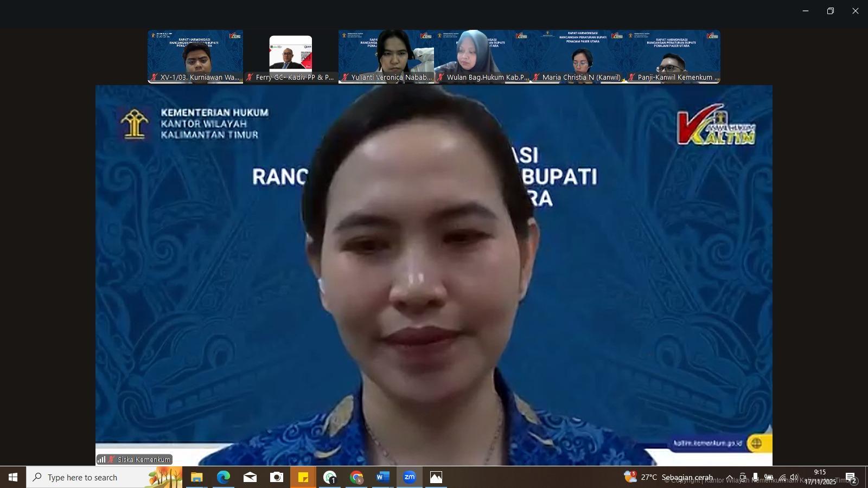Open Google Chrome in taskbar
This screenshot has height=488, width=868.
[x=356, y=477]
